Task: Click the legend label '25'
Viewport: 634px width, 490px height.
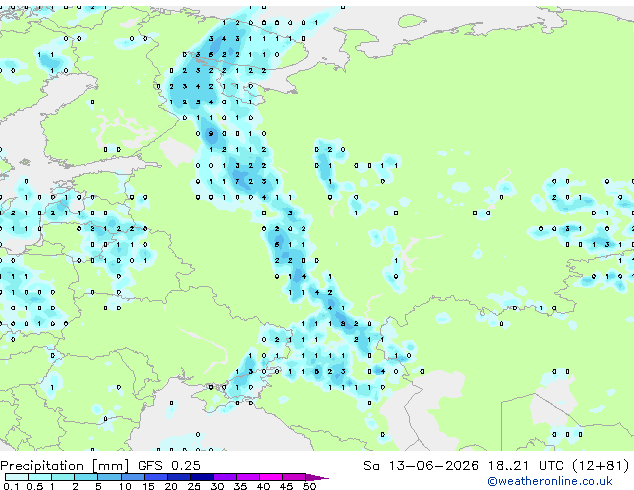Action: point(194,486)
